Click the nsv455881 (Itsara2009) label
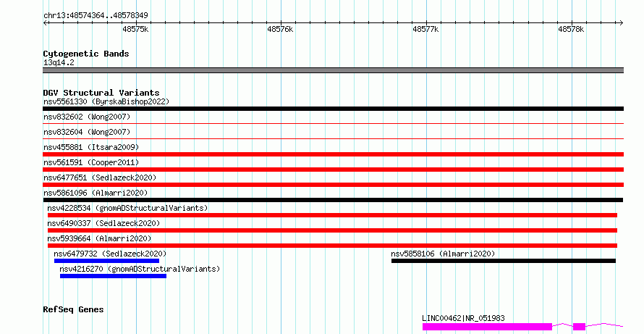The width and height of the screenshot is (644, 334). coord(91,147)
